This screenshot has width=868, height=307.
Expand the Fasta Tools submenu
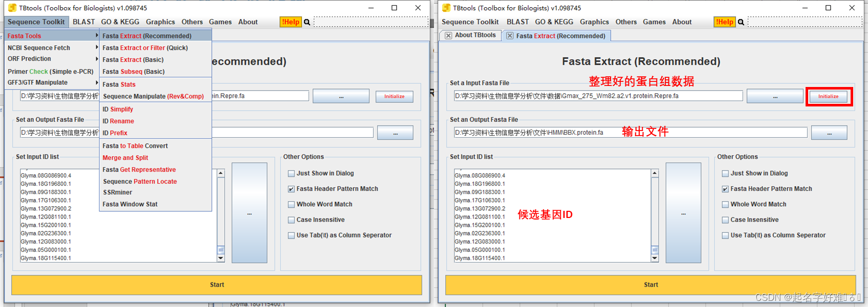[52, 36]
